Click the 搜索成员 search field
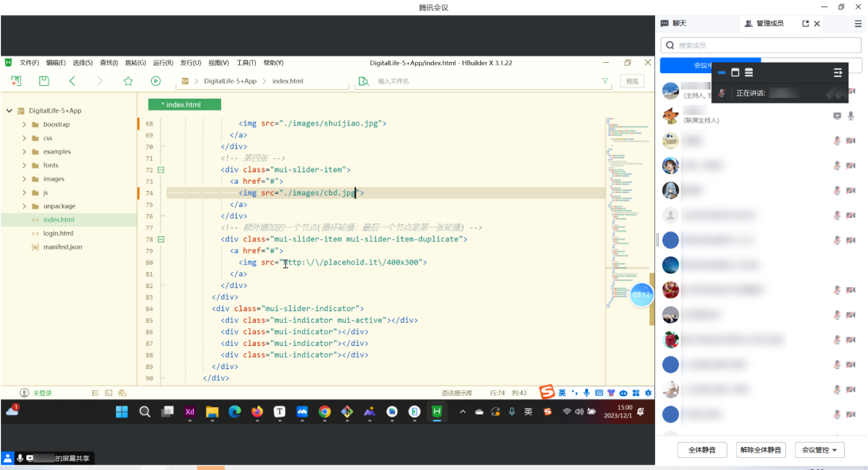Viewport: 868px width, 470px height. point(761,45)
